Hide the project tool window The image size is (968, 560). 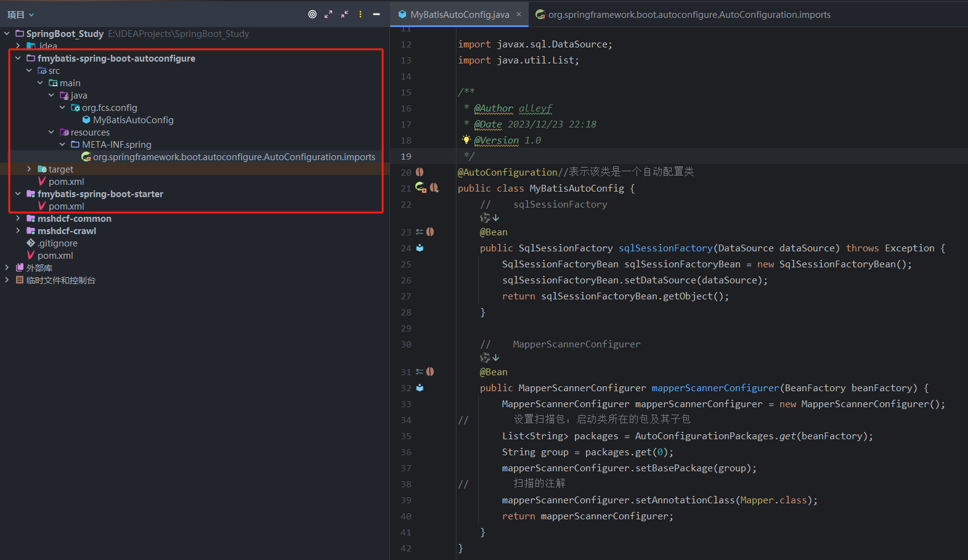click(x=376, y=14)
